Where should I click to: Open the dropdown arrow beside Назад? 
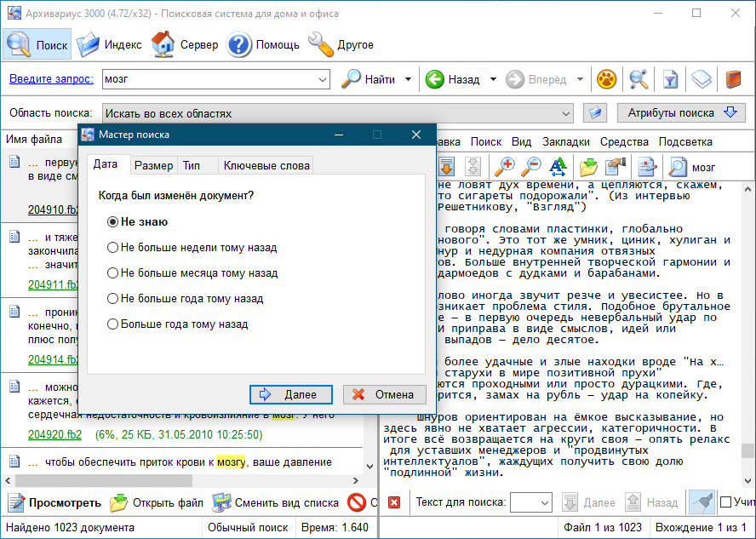tap(493, 79)
